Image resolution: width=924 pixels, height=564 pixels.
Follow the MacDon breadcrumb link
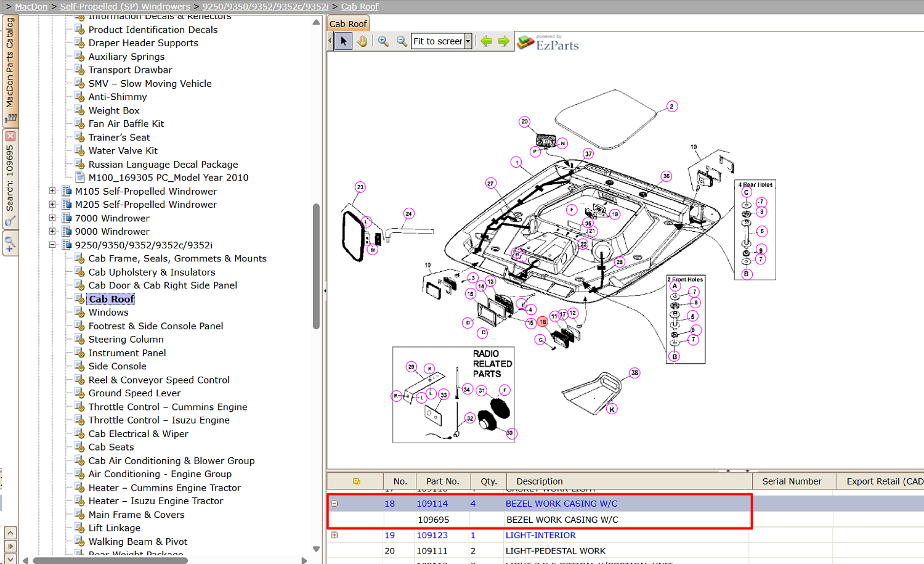pos(31,7)
